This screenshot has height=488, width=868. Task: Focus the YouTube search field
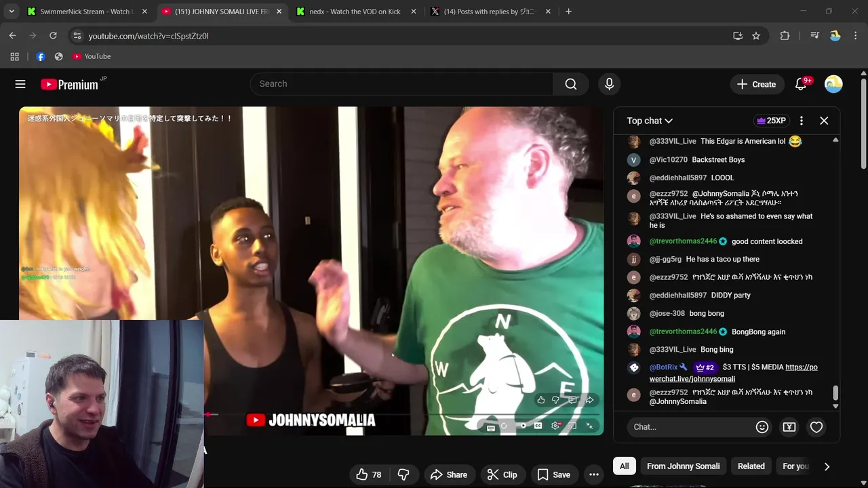401,84
